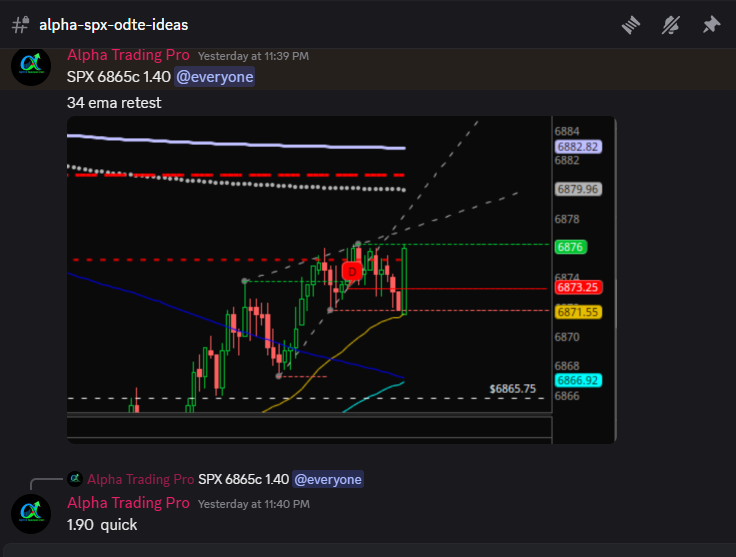
Task: Click Alpha Trading Pro username at 11:40 PM
Action: tap(128, 503)
